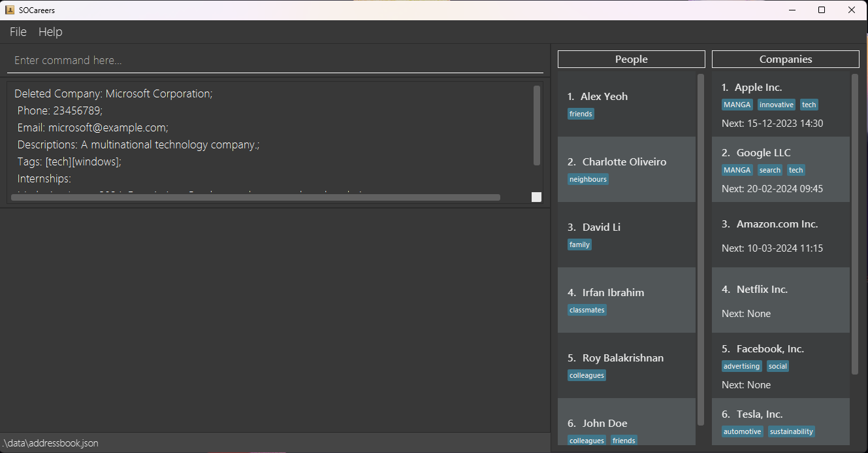868x453 pixels.
Task: Click the family tag under David Li
Action: [x=579, y=244]
